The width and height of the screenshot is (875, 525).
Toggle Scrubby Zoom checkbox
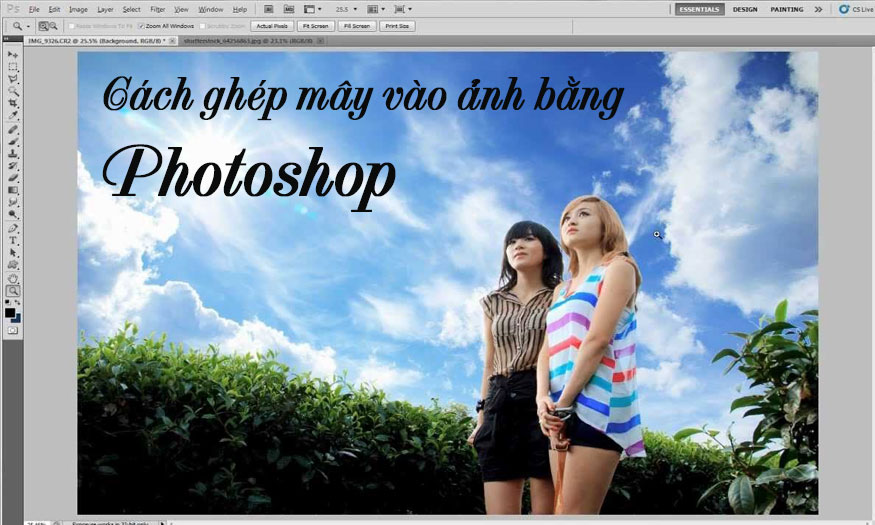pyautogui.click(x=203, y=26)
